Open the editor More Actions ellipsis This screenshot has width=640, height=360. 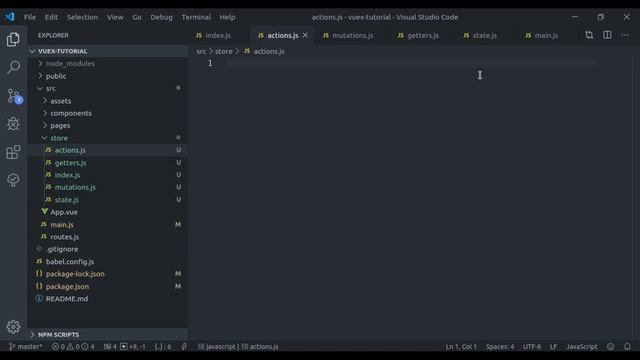625,35
